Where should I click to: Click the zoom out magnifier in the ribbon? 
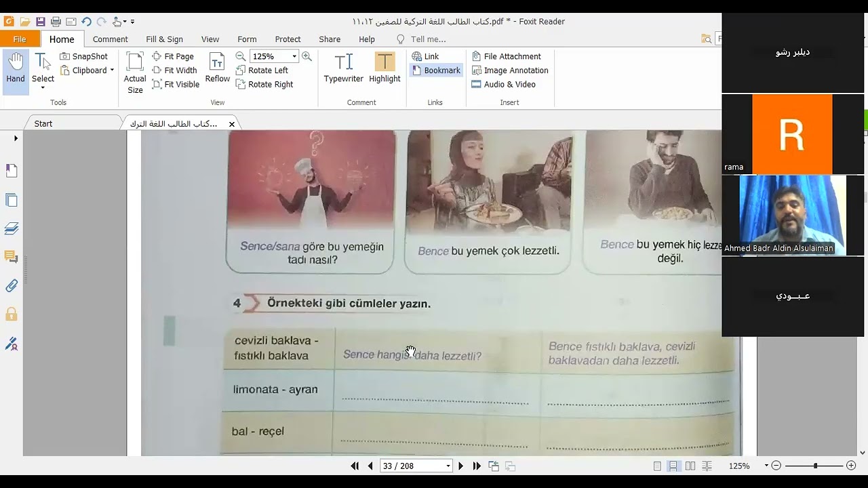coord(241,56)
